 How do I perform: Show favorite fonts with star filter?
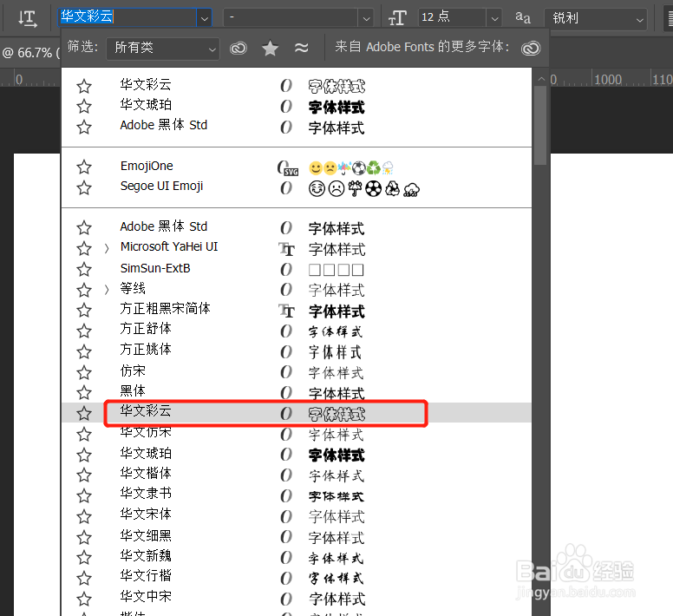270,48
